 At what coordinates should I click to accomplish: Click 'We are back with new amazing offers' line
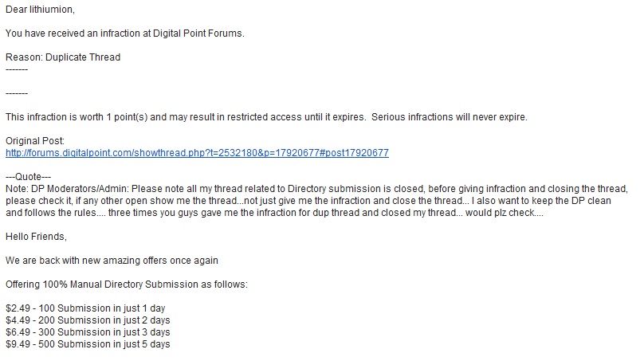click(112, 261)
